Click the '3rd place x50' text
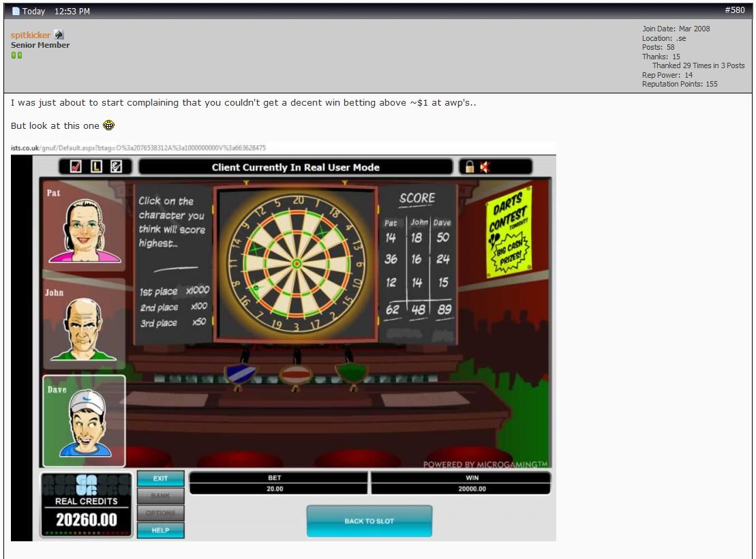The width and height of the screenshot is (756, 559). pos(173,322)
